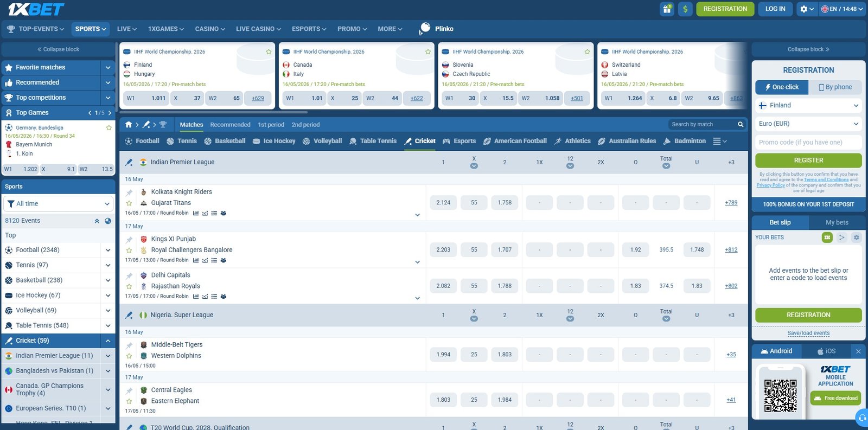
Task: Open the bet slip settings gear
Action: [x=857, y=238]
